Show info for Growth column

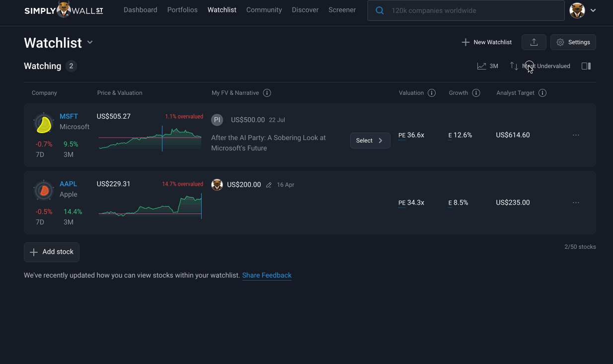476,93
